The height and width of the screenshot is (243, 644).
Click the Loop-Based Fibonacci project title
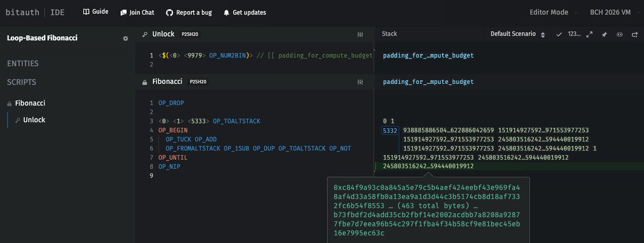42,39
